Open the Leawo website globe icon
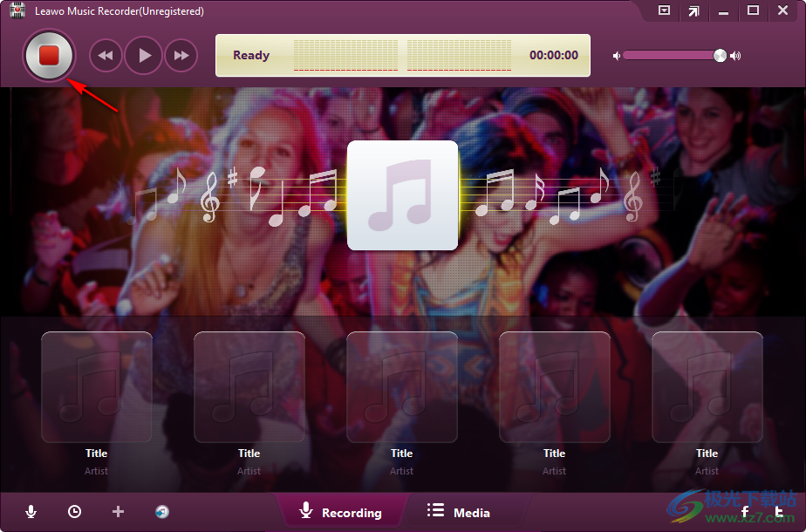806x532 pixels. pyautogui.click(x=161, y=512)
